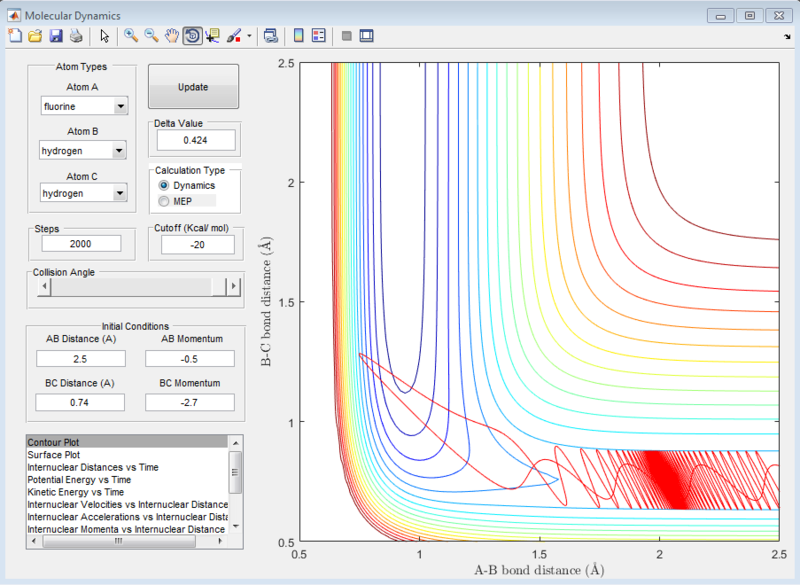The width and height of the screenshot is (800, 585).
Task: Click the plot list scroll-down arrow
Action: pos(235,526)
